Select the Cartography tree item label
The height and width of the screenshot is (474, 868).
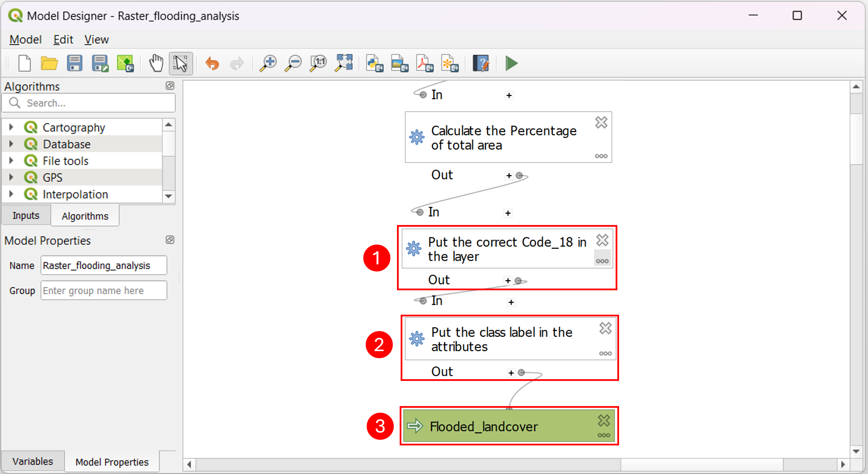coord(74,128)
